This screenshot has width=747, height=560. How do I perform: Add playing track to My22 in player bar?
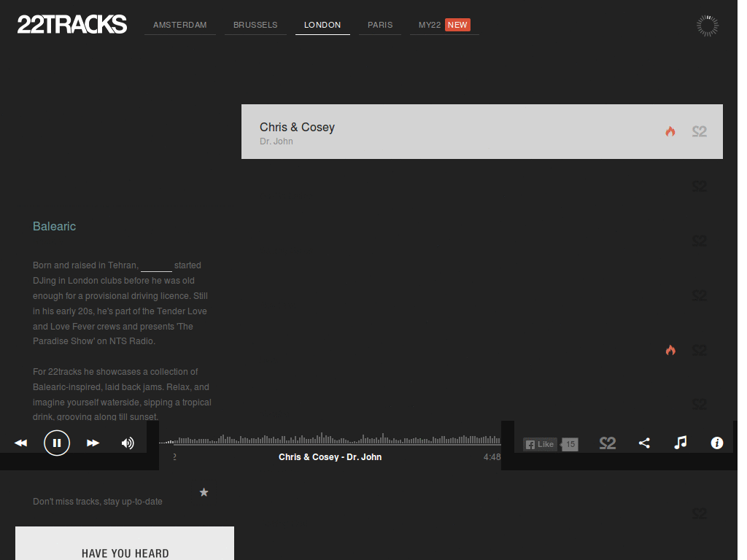click(608, 443)
